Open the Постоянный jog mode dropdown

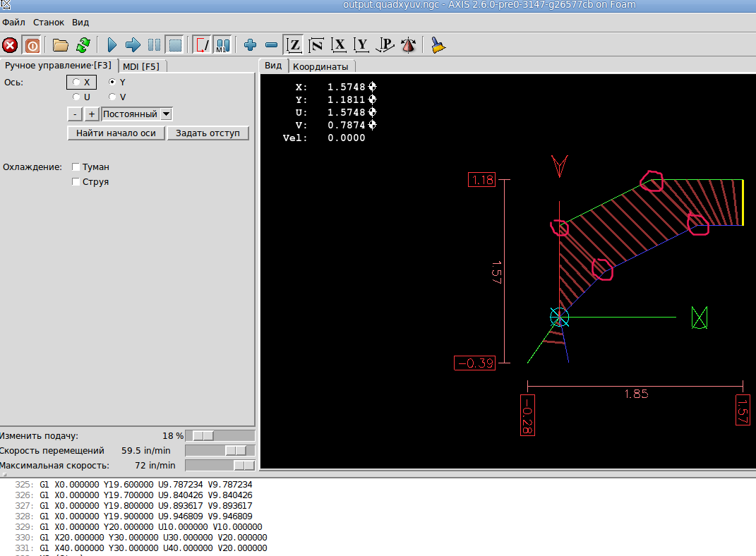click(165, 114)
